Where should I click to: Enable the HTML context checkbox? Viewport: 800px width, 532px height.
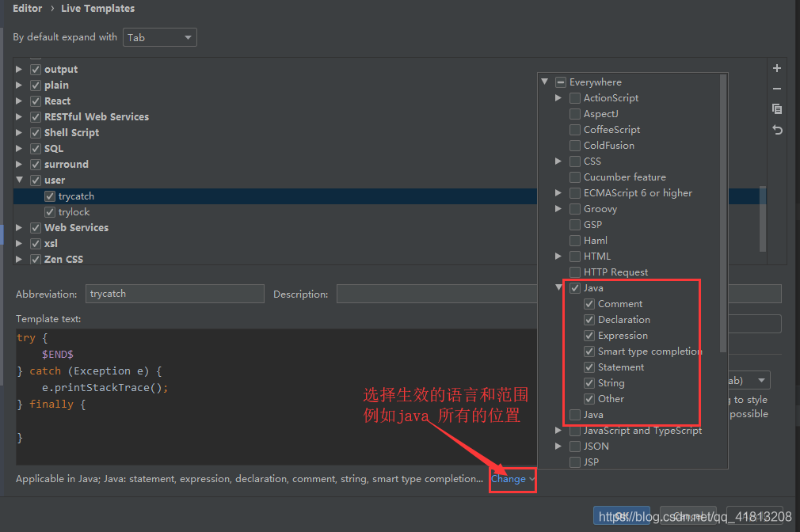(575, 256)
